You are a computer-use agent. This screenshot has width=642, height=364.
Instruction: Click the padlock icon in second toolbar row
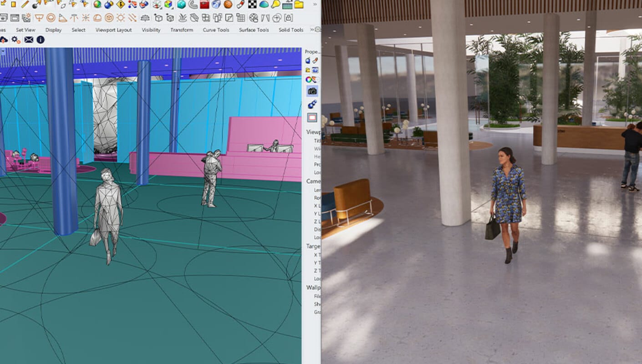coord(288,18)
